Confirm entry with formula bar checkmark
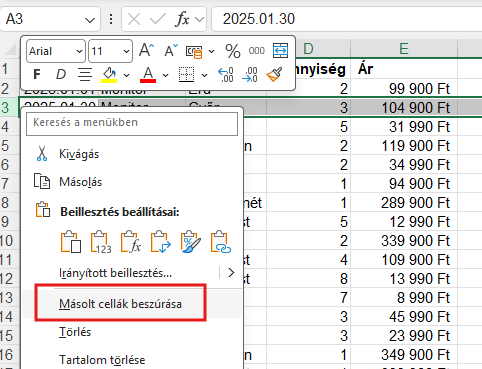Screen dimensions: 482x369 [x=157, y=19]
